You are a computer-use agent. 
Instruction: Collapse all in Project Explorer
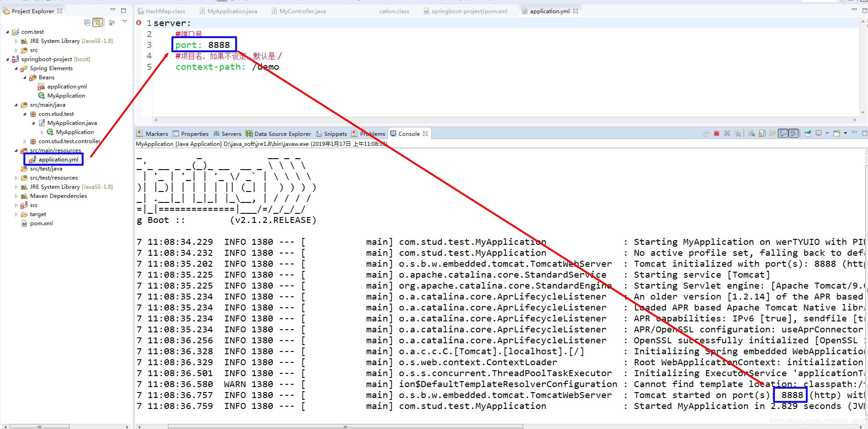[x=87, y=22]
